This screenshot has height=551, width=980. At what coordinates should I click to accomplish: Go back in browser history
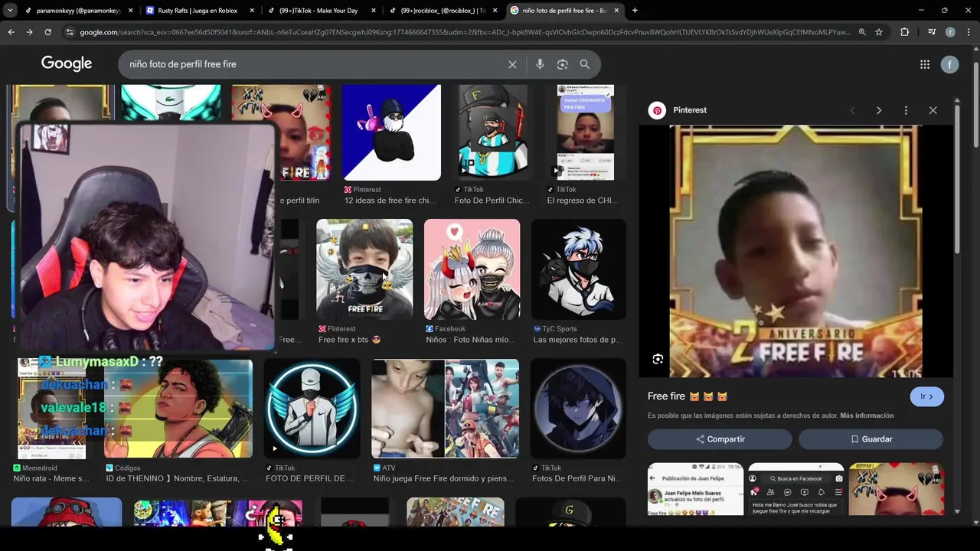11,32
